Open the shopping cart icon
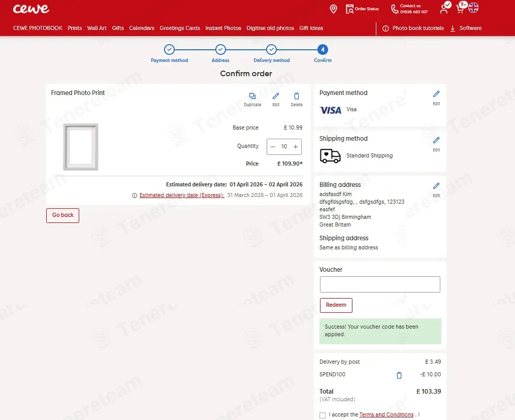 [461, 8]
